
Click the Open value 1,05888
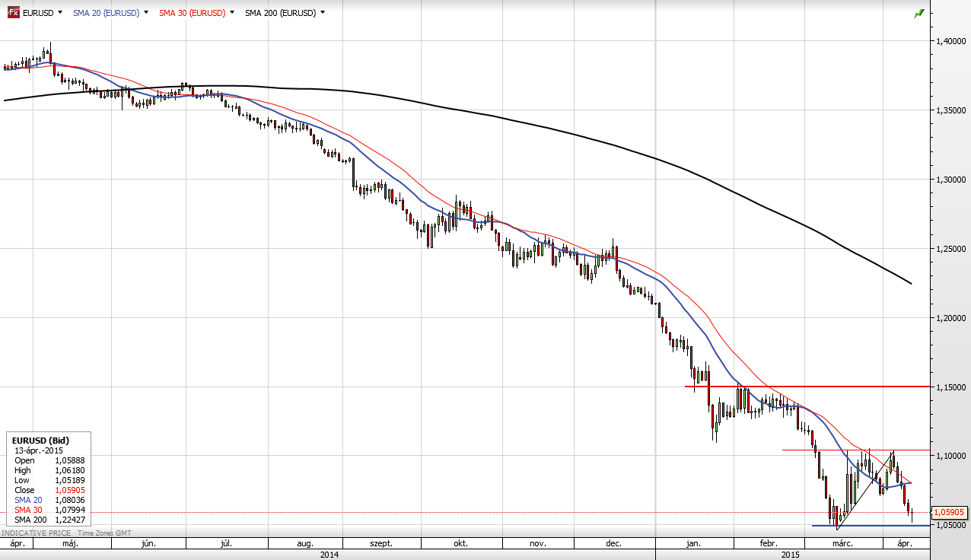tap(70, 460)
